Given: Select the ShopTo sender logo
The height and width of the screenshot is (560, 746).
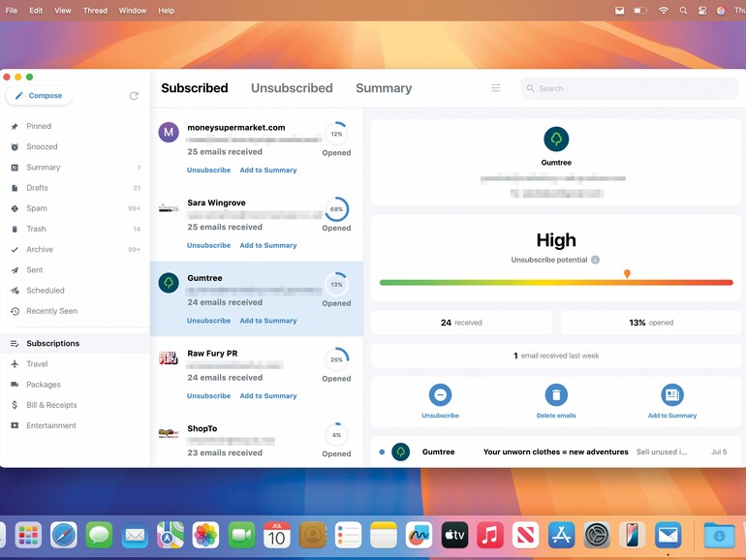Looking at the screenshot, I should (169, 433).
